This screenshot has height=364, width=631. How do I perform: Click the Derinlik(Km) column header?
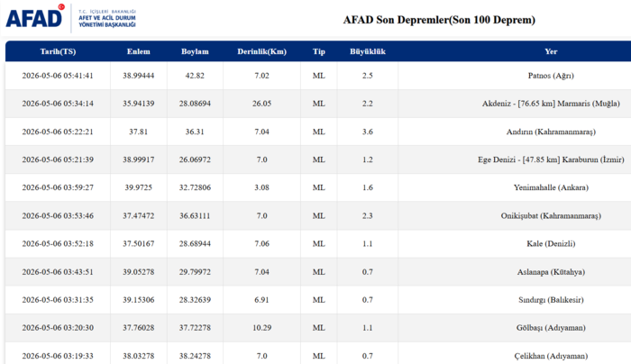pyautogui.click(x=261, y=51)
